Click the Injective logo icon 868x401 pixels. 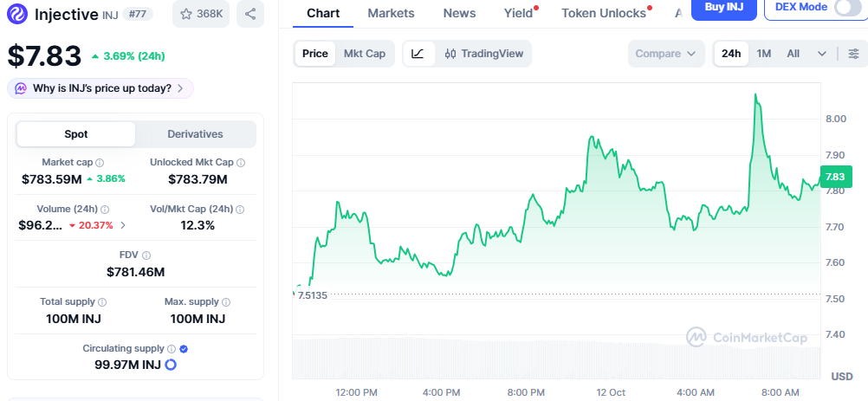point(17,14)
